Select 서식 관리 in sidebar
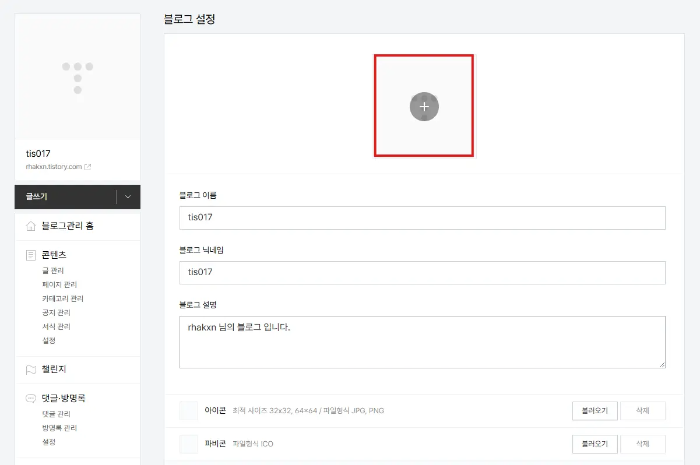The width and height of the screenshot is (700, 465). pyautogui.click(x=56, y=327)
